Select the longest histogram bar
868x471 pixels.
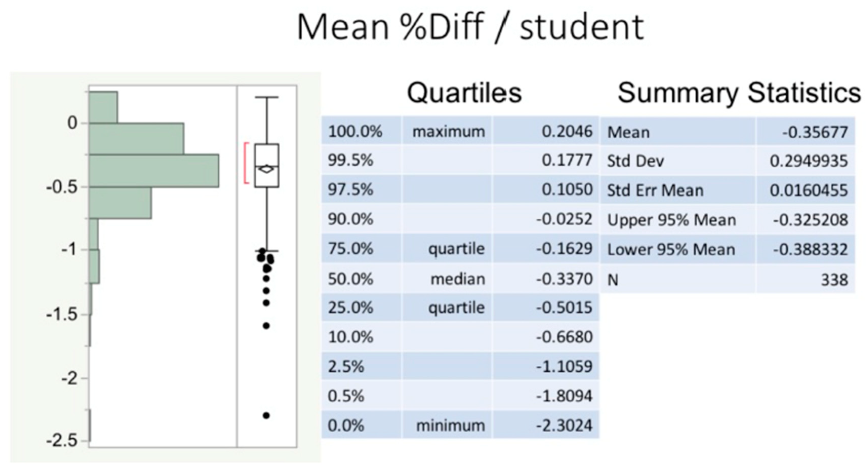click(154, 171)
